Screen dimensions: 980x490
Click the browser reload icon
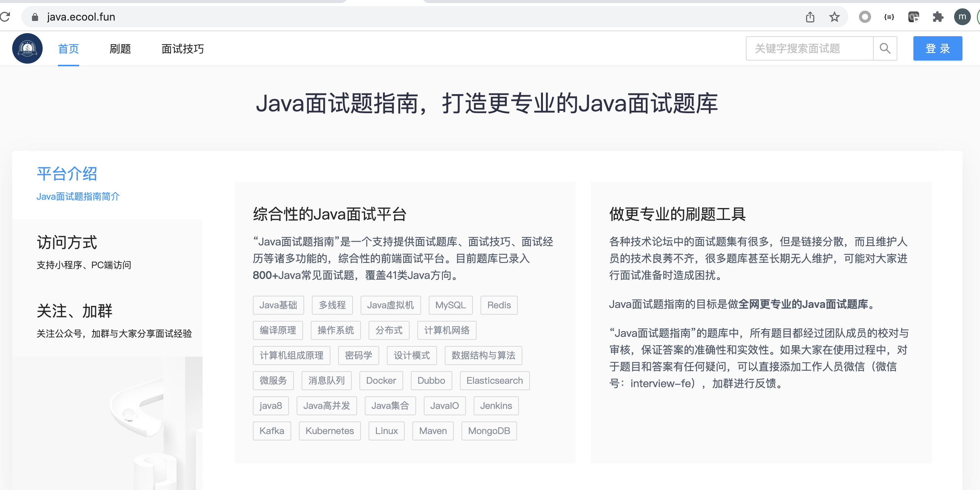point(5,17)
